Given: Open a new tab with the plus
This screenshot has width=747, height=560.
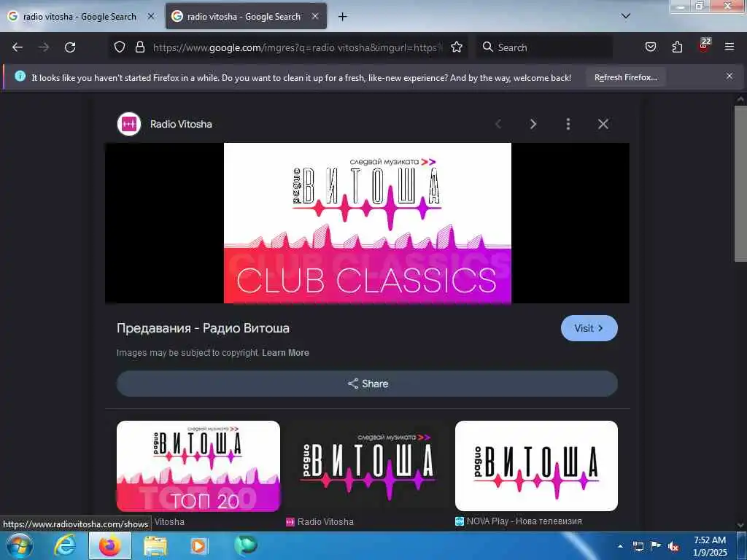Looking at the screenshot, I should 342,17.
